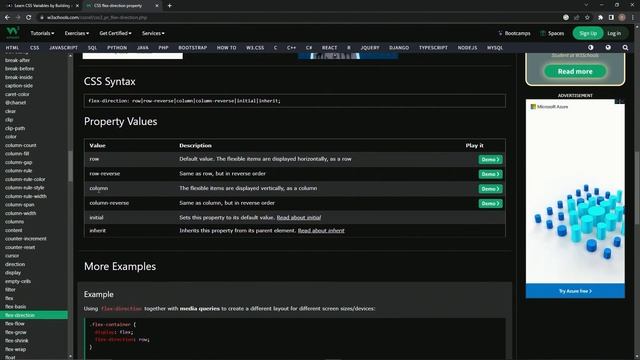Open flex-flow in the sidebar
The image size is (640, 360).
[15, 324]
